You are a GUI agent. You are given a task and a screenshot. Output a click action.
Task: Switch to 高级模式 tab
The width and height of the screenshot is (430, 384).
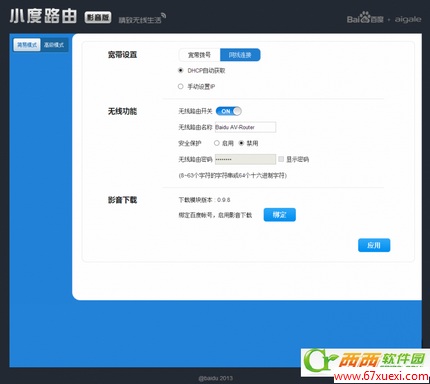pos(54,45)
